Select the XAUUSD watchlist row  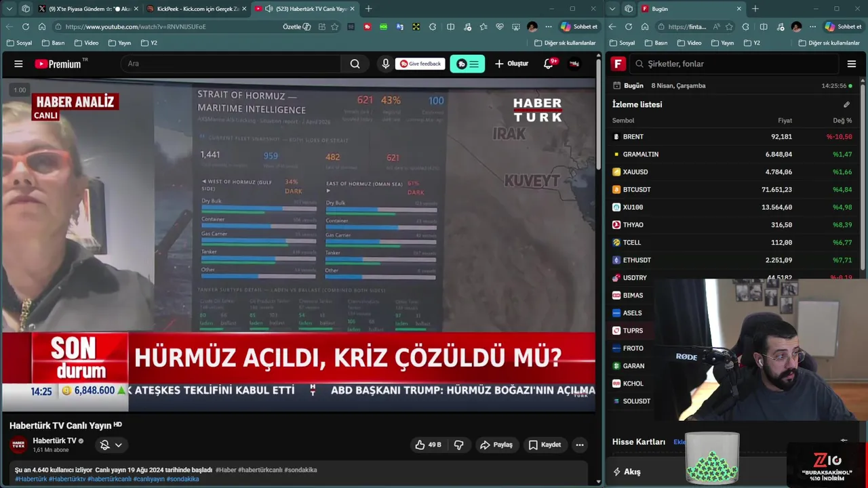[732, 171]
